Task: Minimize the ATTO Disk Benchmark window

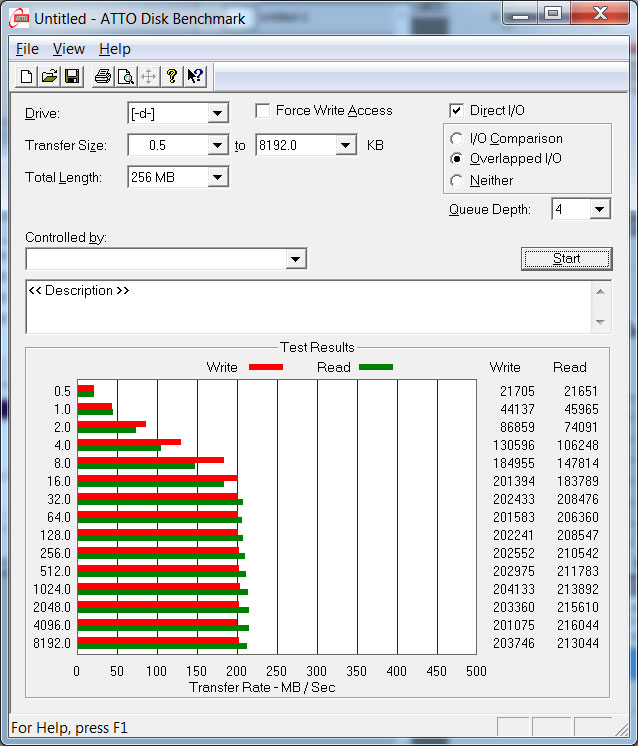Action: [x=520, y=14]
